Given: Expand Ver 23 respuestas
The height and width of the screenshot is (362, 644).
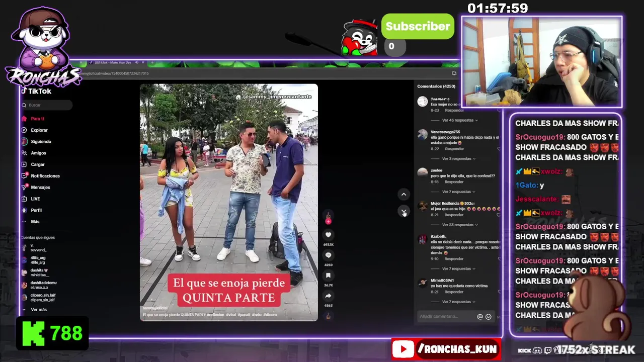Looking at the screenshot, I should coord(460,225).
